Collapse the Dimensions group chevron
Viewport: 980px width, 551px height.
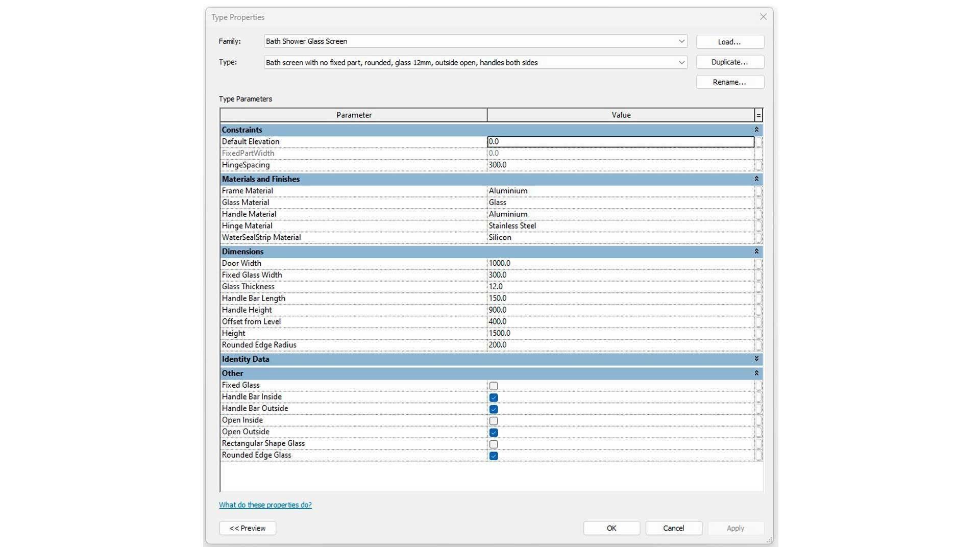pyautogui.click(x=756, y=252)
